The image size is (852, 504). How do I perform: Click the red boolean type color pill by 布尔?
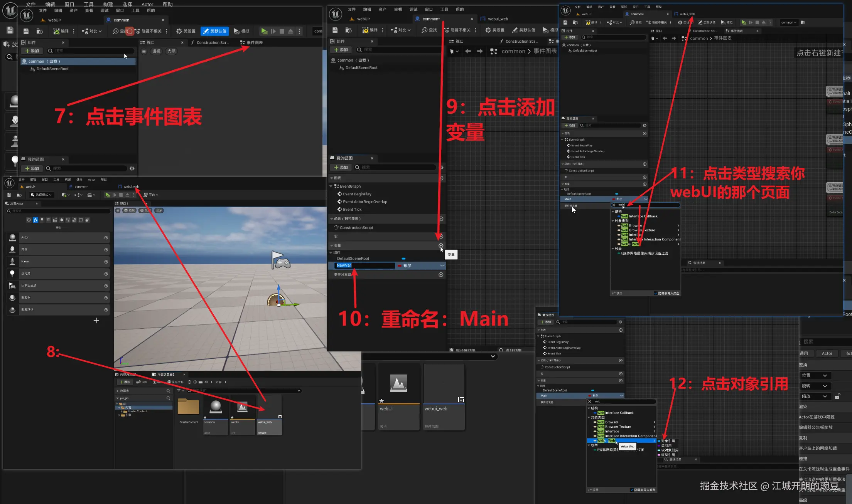click(400, 265)
